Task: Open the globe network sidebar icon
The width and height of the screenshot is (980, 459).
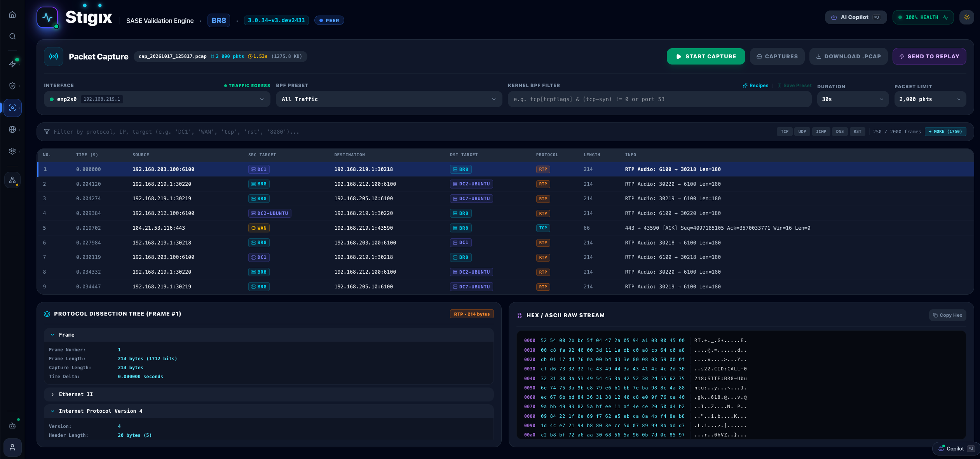Action: [12, 129]
